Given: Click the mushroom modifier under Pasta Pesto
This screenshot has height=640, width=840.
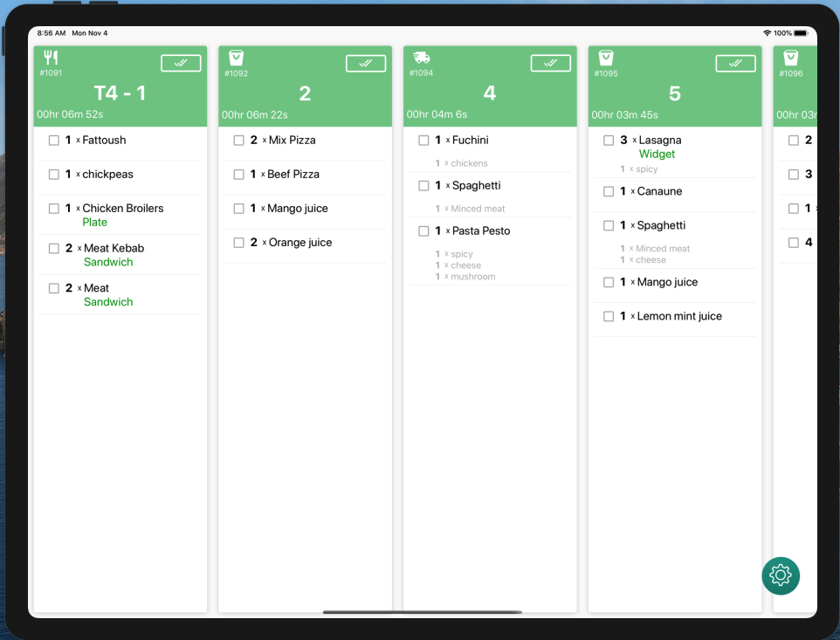Looking at the screenshot, I should pyautogui.click(x=473, y=277).
